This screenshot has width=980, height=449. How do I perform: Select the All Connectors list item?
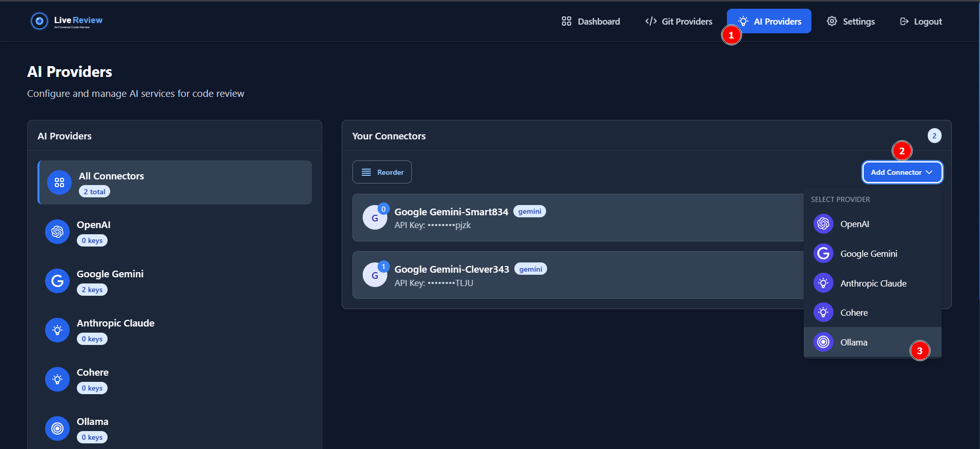(x=175, y=182)
